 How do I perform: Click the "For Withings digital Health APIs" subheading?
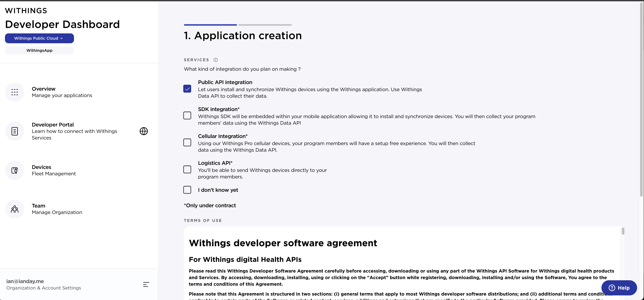tap(245, 260)
